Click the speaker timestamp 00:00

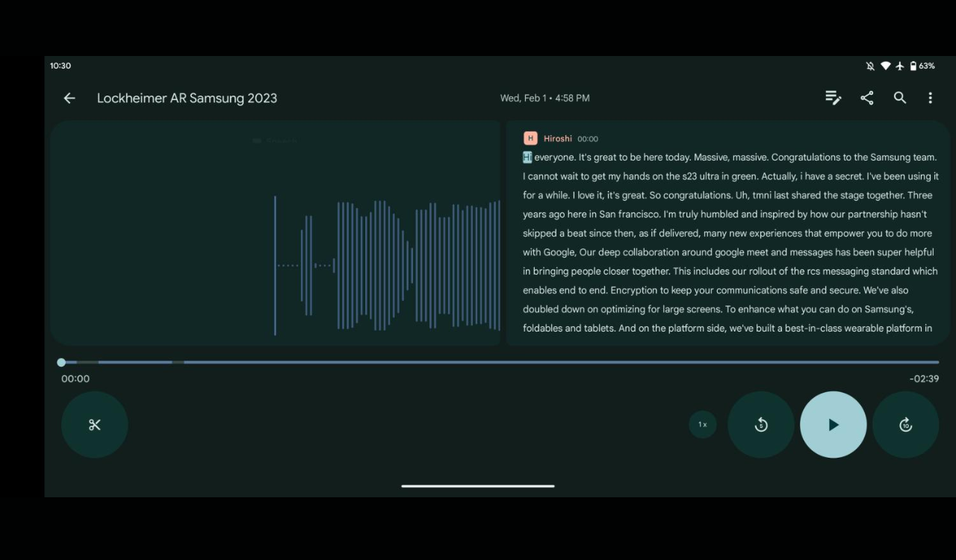(x=588, y=139)
